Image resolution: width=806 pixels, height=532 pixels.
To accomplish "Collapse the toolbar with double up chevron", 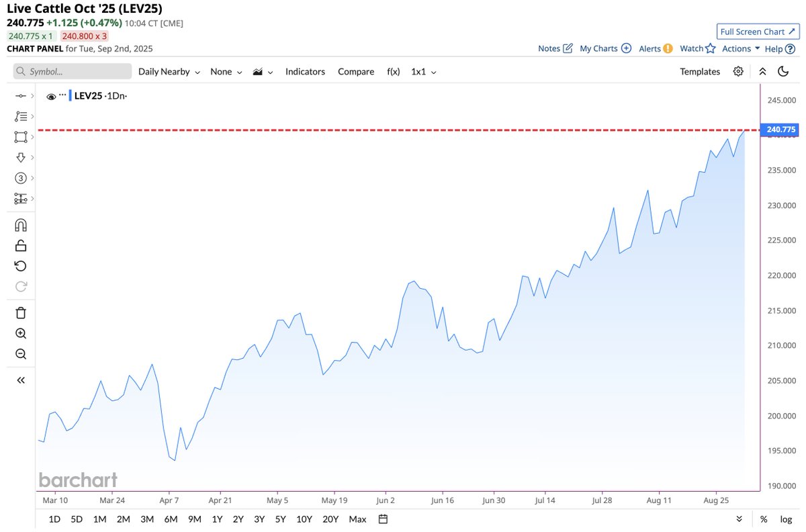I will (x=762, y=71).
